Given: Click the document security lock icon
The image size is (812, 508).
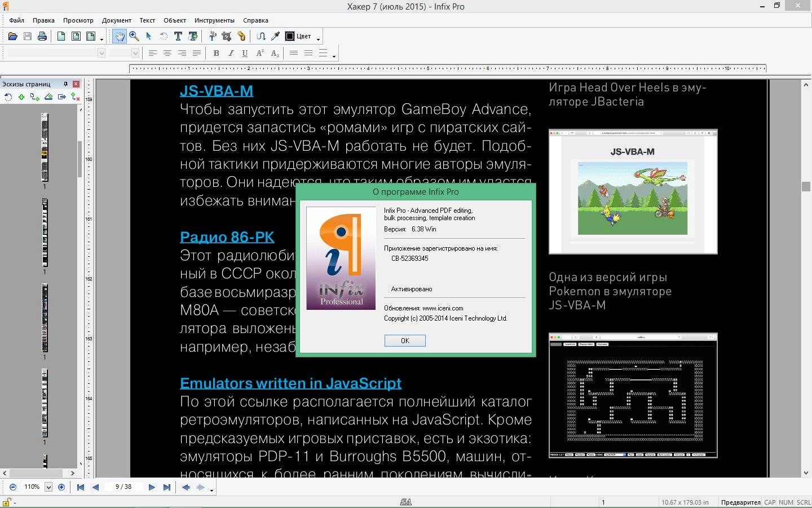Looking at the screenshot, I should click(x=7, y=502).
